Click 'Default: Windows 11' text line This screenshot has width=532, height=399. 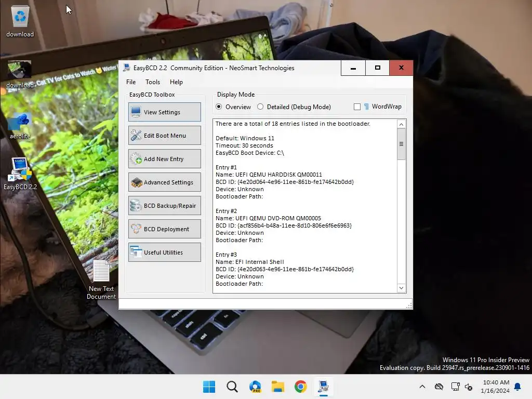click(245, 138)
